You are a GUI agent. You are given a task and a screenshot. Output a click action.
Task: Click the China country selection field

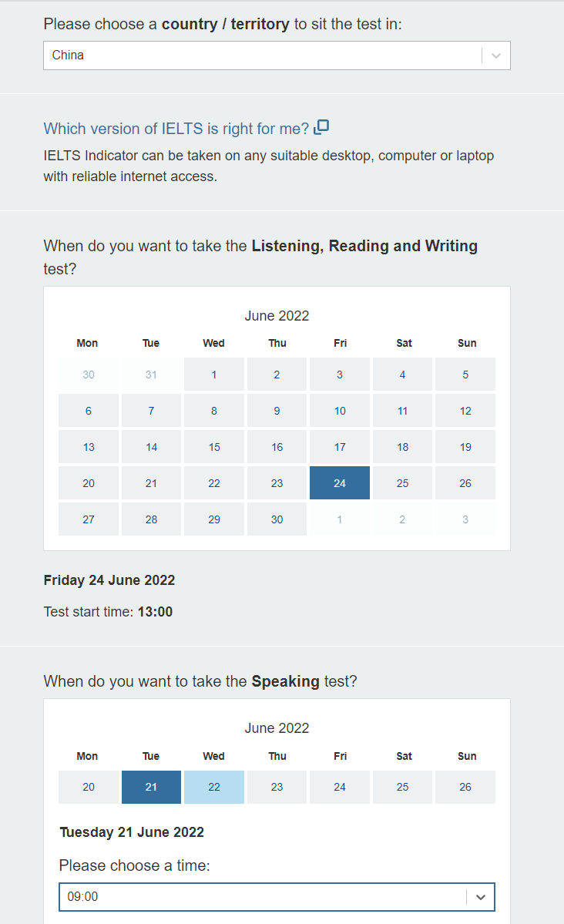point(277,55)
